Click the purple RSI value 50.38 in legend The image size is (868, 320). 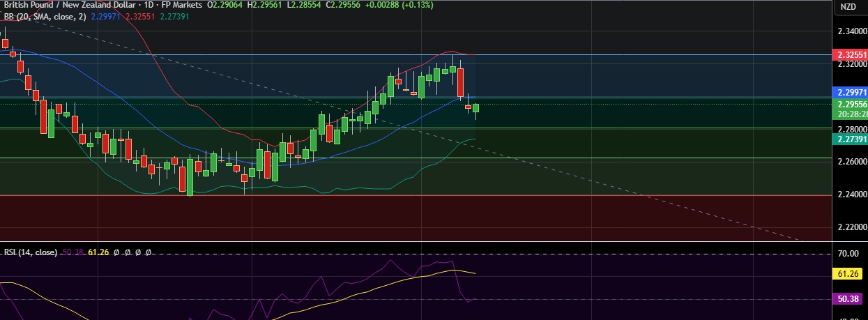pyautogui.click(x=73, y=252)
